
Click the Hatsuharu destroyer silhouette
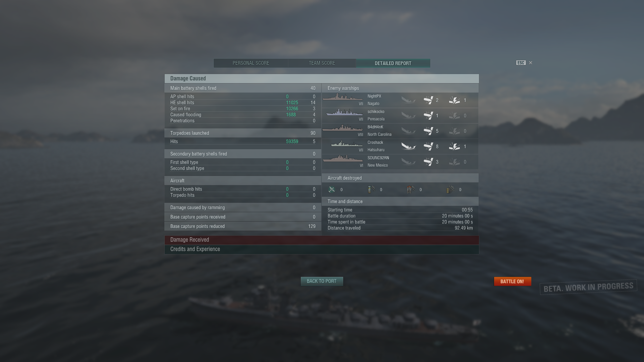(346, 143)
